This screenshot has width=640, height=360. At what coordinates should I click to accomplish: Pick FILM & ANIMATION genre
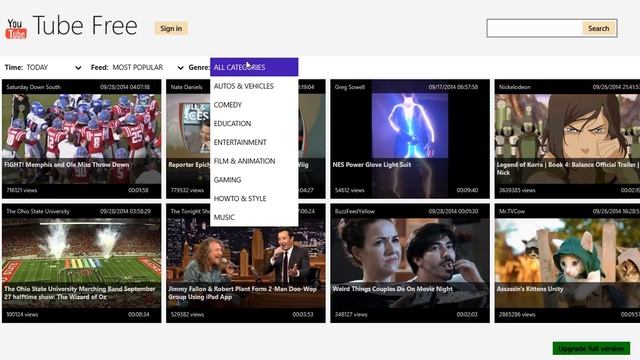click(x=254, y=161)
